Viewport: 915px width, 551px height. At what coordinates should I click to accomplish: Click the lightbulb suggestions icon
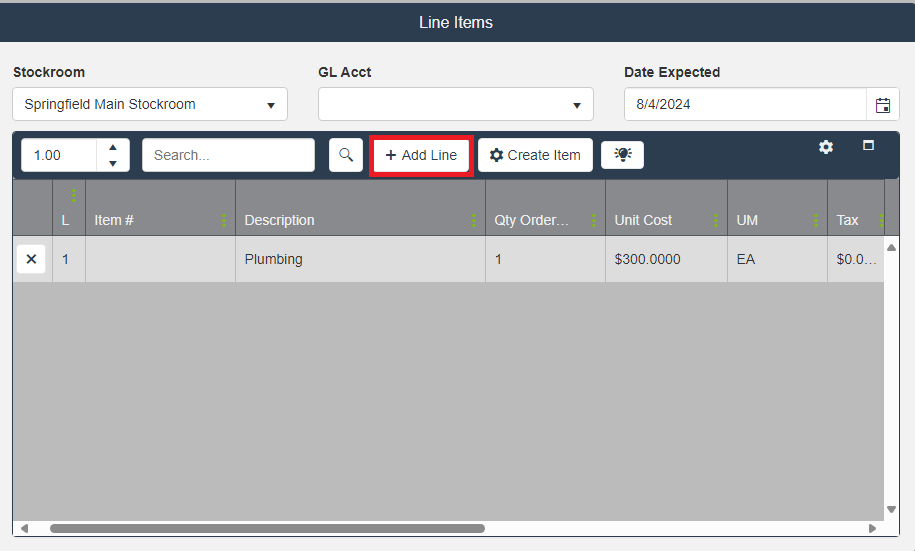[622, 155]
